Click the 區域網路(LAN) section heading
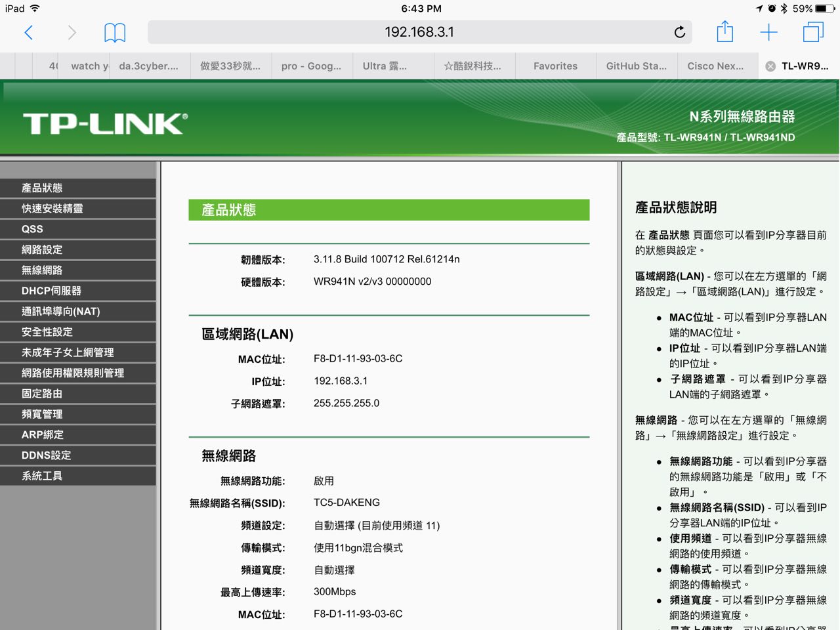The height and width of the screenshot is (630, 840). [x=247, y=334]
